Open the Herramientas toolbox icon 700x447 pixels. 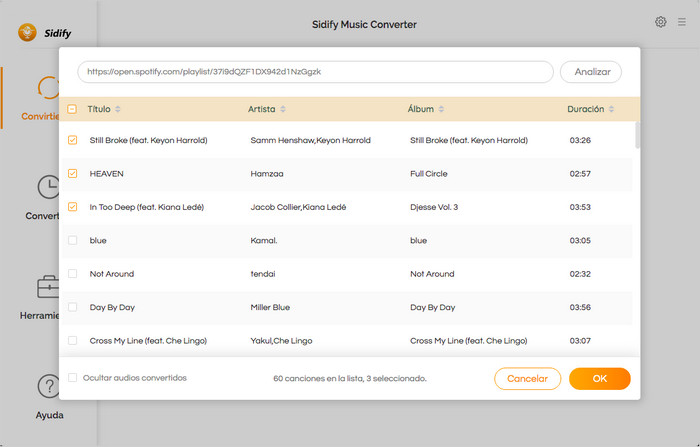[48, 287]
